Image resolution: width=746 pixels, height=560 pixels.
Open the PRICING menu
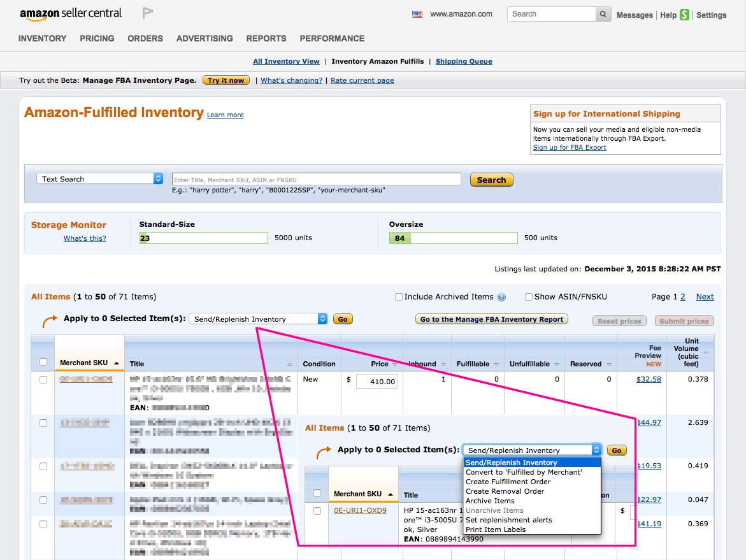click(97, 38)
